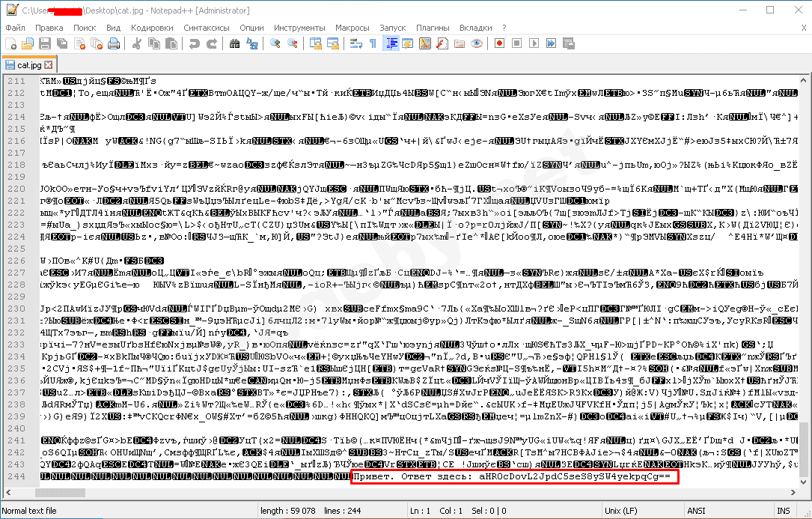Save recorded macro icon

tap(569, 43)
